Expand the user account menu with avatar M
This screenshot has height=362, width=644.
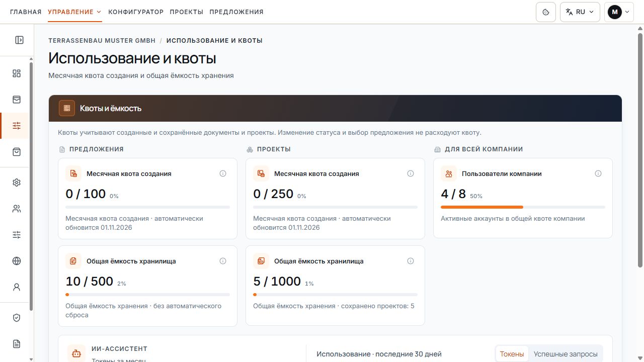tap(619, 12)
